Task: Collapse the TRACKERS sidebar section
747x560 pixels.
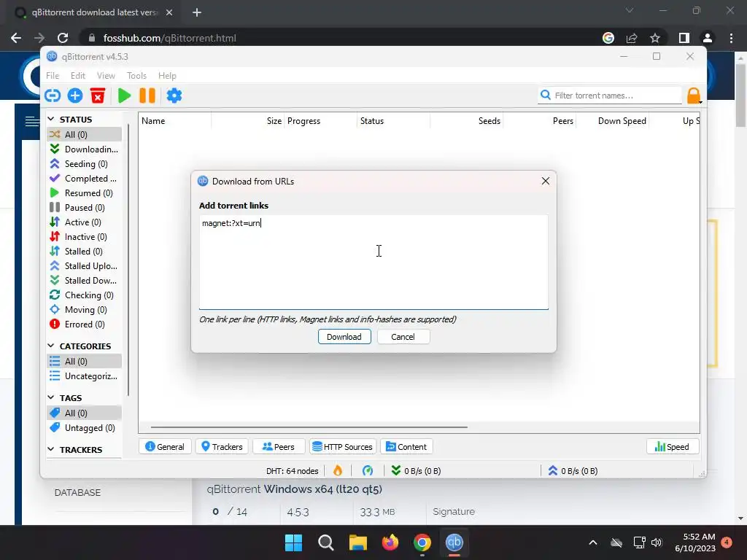Action: [51, 449]
